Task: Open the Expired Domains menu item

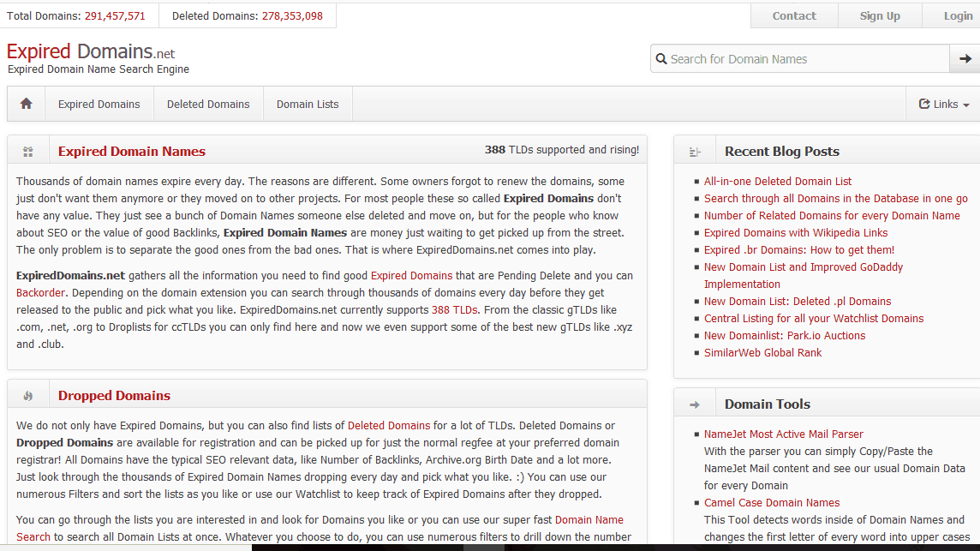Action: [x=99, y=104]
